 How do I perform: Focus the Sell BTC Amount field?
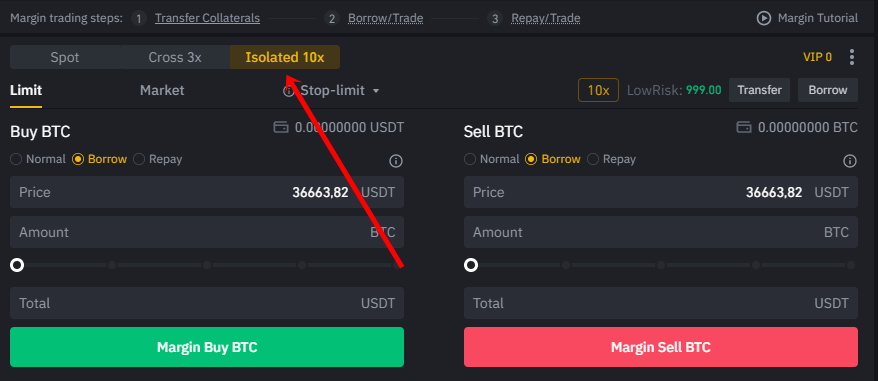[661, 232]
